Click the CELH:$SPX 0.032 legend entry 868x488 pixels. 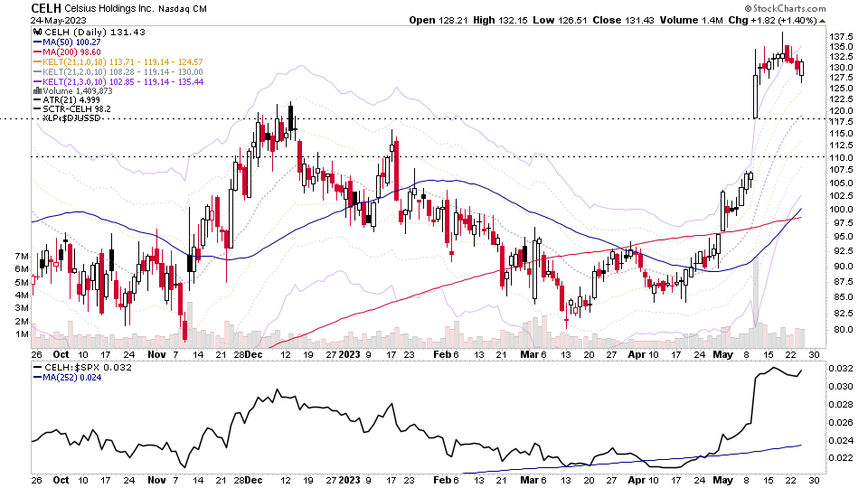pos(88,368)
